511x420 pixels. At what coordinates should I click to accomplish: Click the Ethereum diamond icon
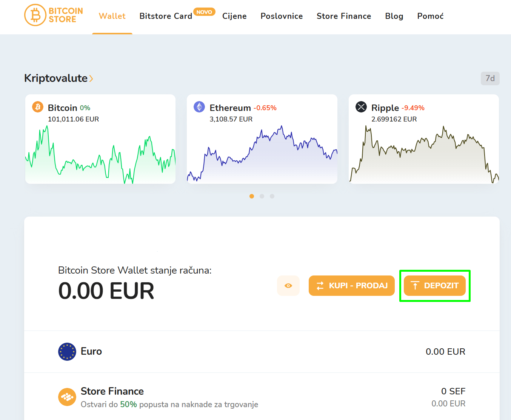[x=199, y=107]
